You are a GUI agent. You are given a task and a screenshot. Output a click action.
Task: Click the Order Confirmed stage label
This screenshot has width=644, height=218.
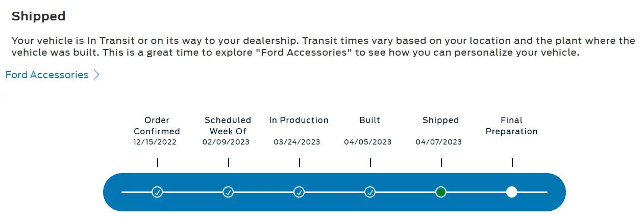tap(157, 126)
